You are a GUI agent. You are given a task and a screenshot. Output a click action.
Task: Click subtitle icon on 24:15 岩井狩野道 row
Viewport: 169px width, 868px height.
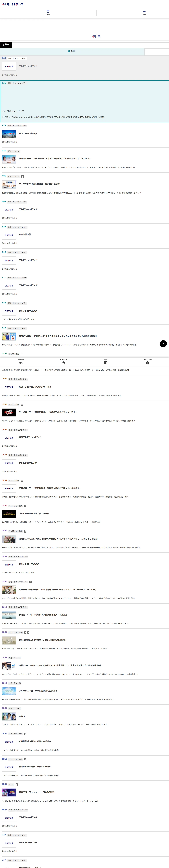click(x=25, y=759)
